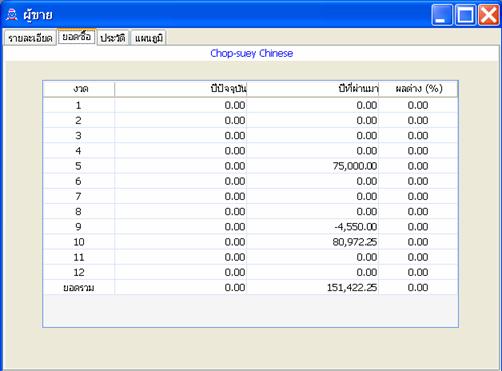This screenshot has width=502, height=371.
Task: Select period 9 row number
Action: coord(78,227)
